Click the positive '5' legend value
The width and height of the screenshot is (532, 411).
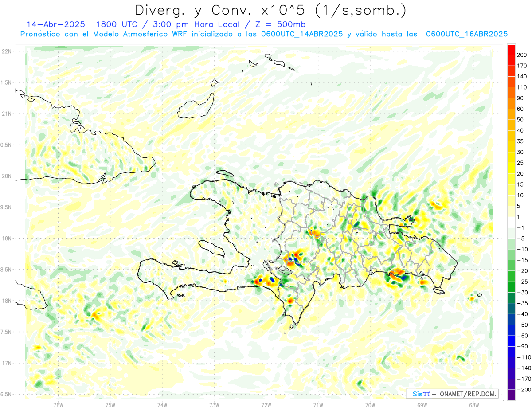[520, 206]
